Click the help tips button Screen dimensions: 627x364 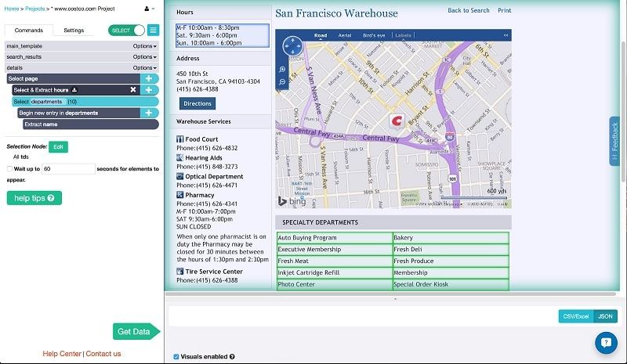pos(34,198)
